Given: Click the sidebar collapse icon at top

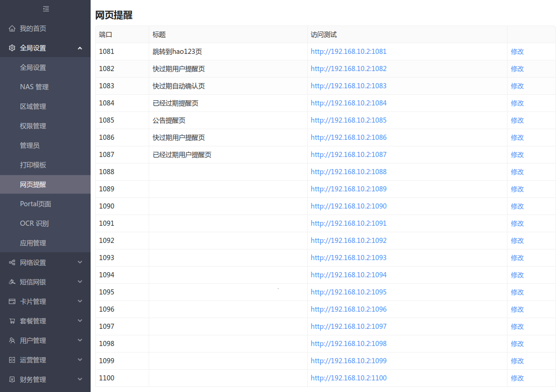Looking at the screenshot, I should click(46, 9).
